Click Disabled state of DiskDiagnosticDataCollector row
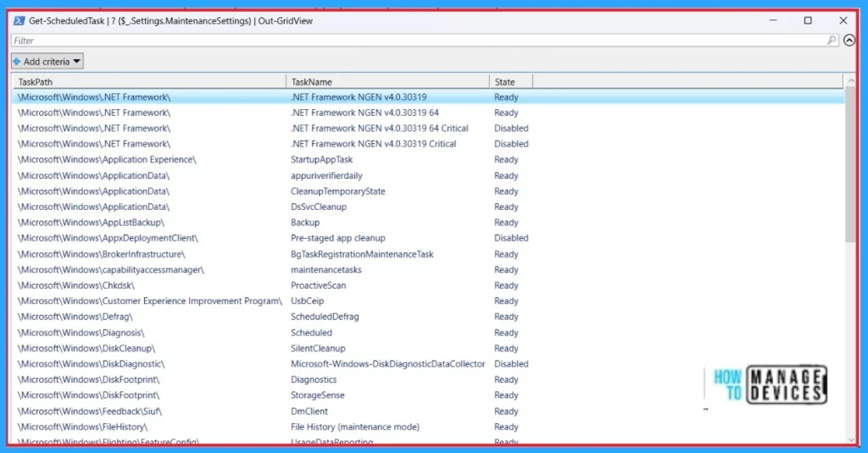Image resolution: width=868 pixels, height=453 pixels. click(511, 364)
